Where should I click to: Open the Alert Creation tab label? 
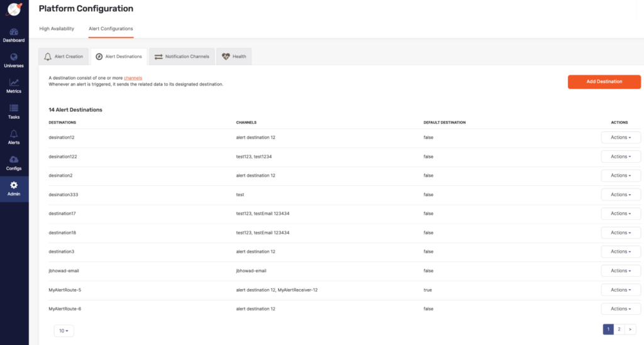[x=69, y=57]
